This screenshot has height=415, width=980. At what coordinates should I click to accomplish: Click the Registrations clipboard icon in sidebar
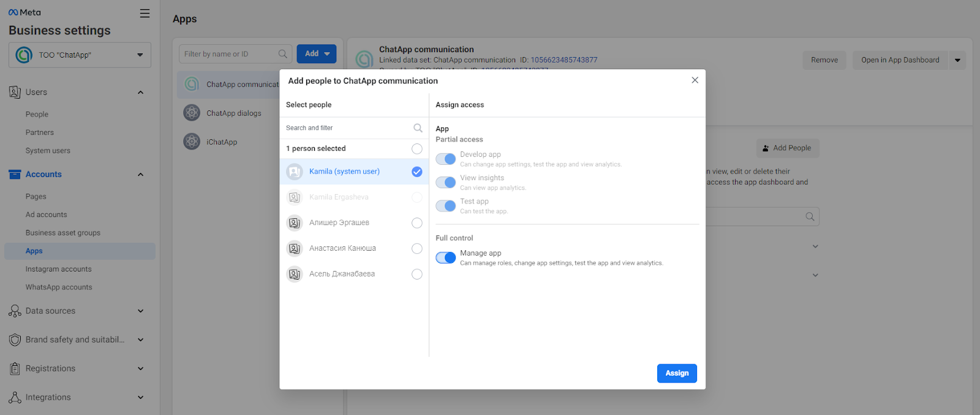coord(15,368)
